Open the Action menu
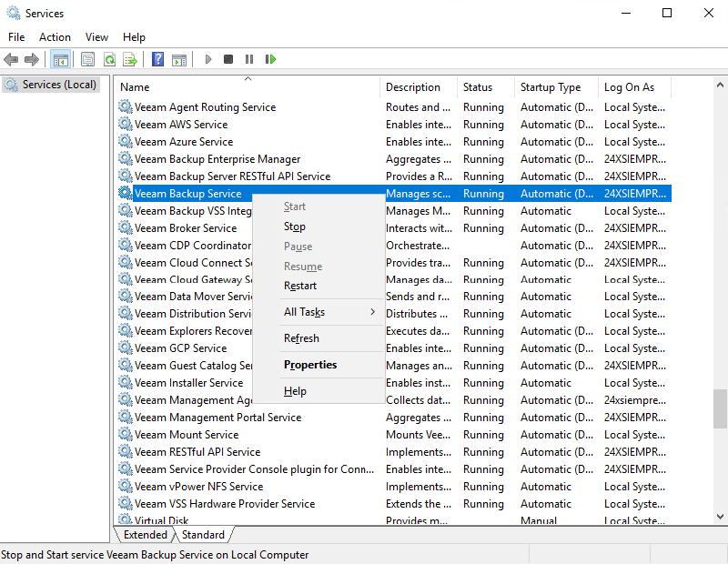 (55, 37)
